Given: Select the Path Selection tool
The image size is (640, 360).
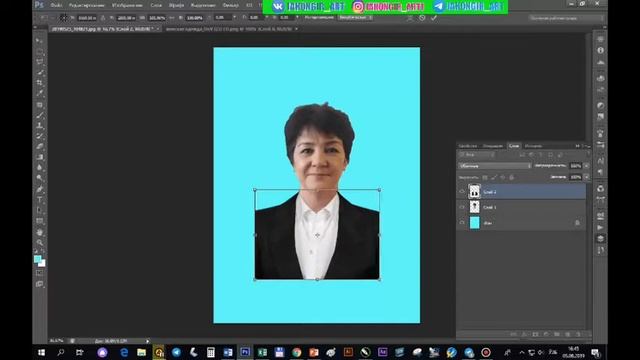Looking at the screenshot, I should click(x=40, y=210).
